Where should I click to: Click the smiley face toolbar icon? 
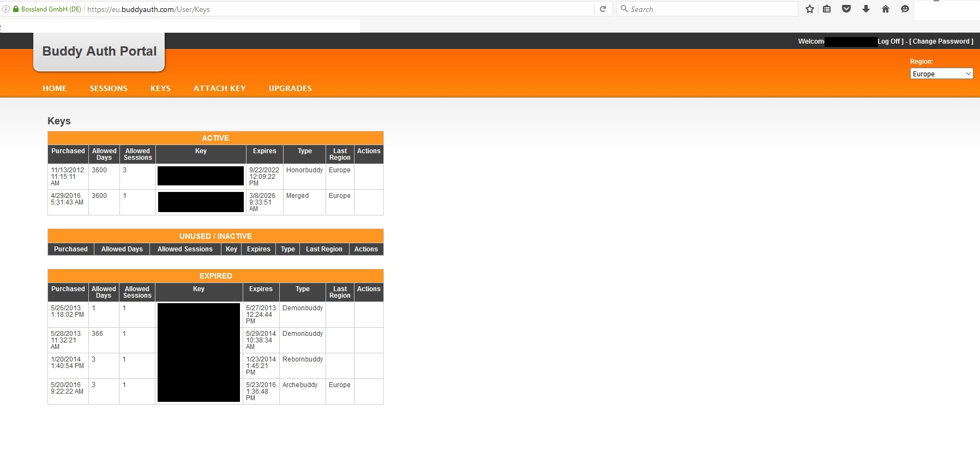pos(905,9)
